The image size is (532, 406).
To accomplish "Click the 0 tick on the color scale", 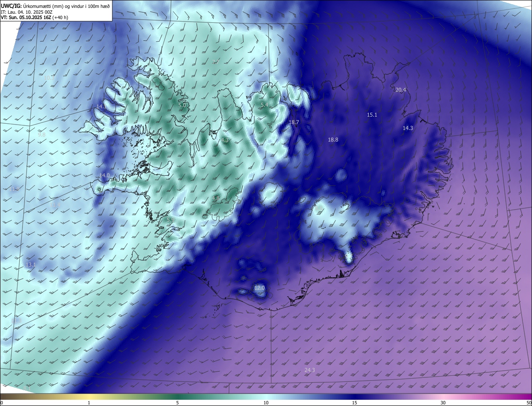I will [x=2, y=403].
